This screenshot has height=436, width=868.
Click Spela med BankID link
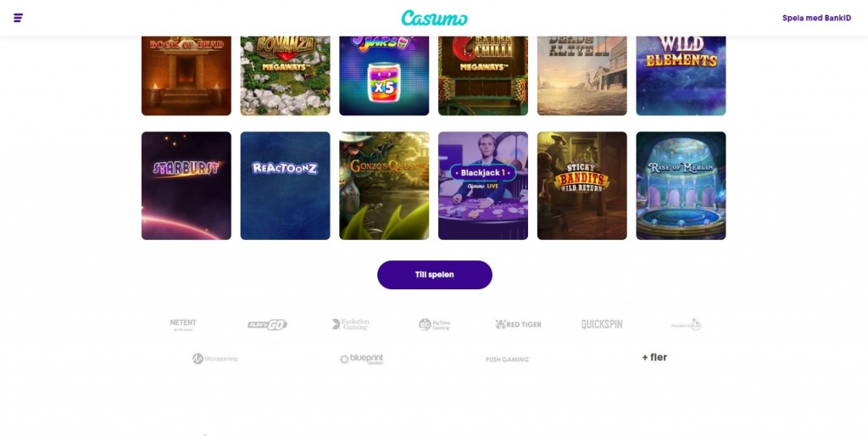pyautogui.click(x=816, y=18)
